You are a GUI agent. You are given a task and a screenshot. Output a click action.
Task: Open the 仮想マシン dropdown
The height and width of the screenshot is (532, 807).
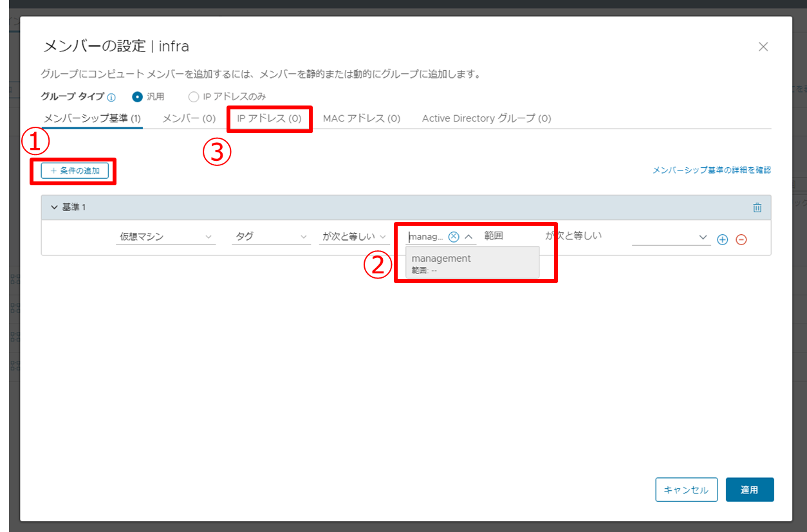coord(166,237)
